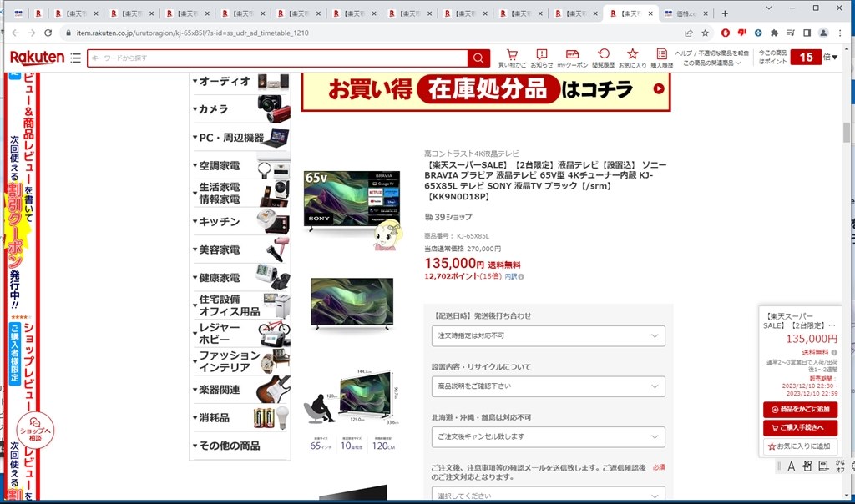855x504 pixels.
Task: Open the お気に入り star icon in header
Action: [x=633, y=58]
